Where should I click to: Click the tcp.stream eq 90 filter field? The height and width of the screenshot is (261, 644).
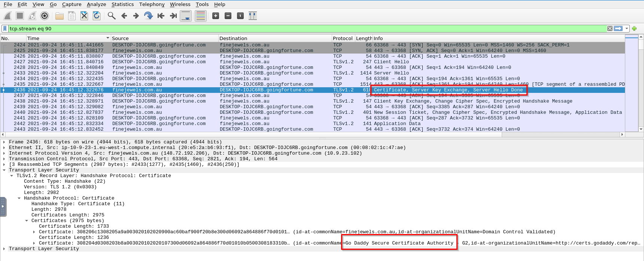click(x=300, y=28)
